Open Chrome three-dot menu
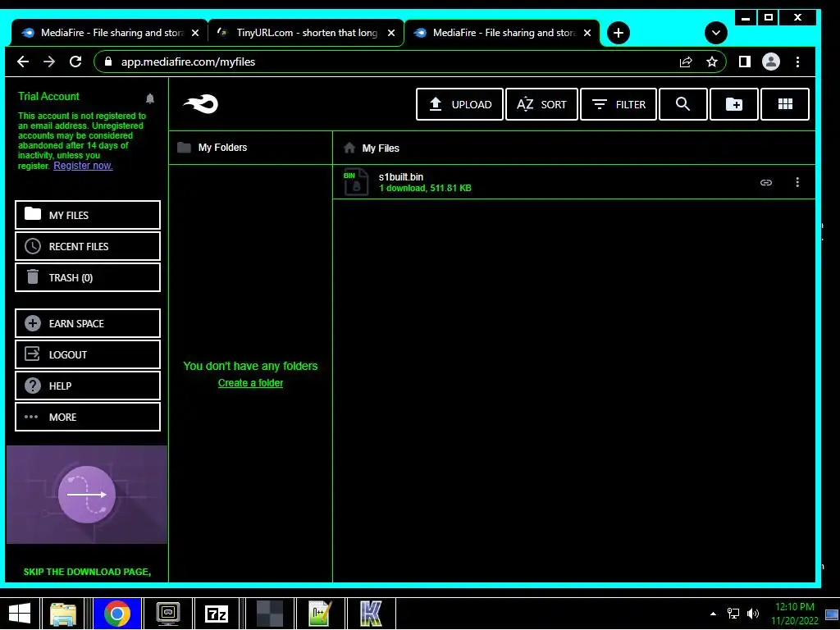The image size is (840, 630). [x=797, y=62]
